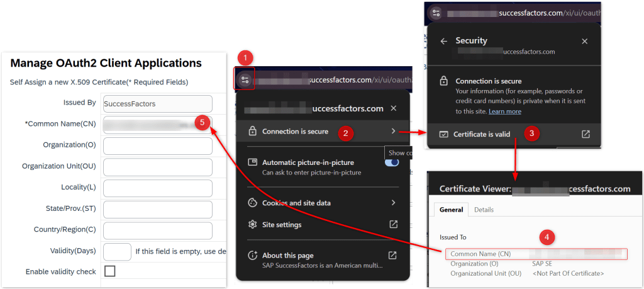Viewport: 644px width, 289px height.
Task: Click the Organization(O) input field
Action: 157,146
